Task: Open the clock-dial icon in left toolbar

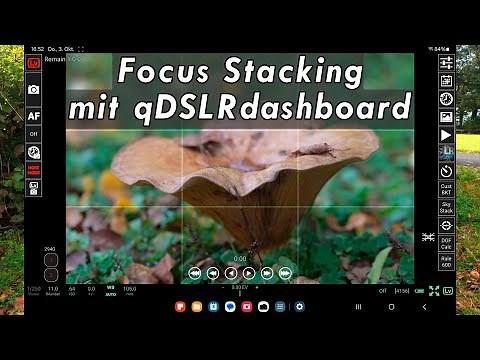Action: point(34,152)
